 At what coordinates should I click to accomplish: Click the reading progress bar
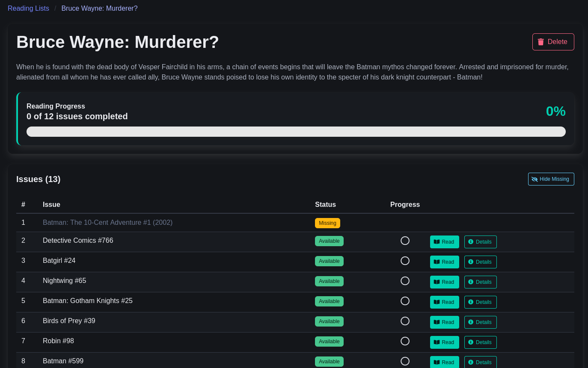coord(296,132)
